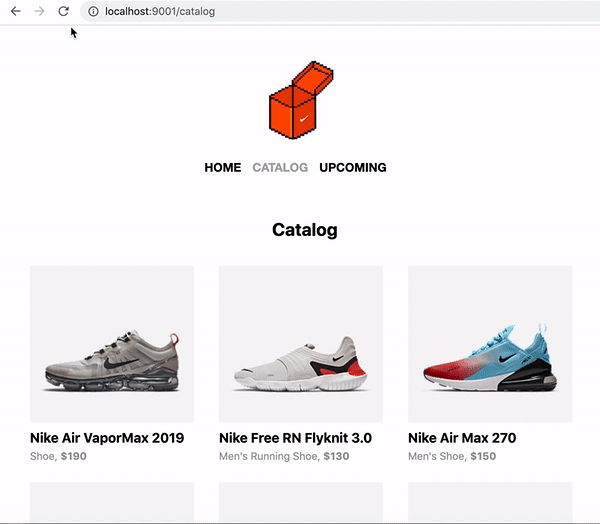Click the Nike Air Max 270 title

[462, 438]
